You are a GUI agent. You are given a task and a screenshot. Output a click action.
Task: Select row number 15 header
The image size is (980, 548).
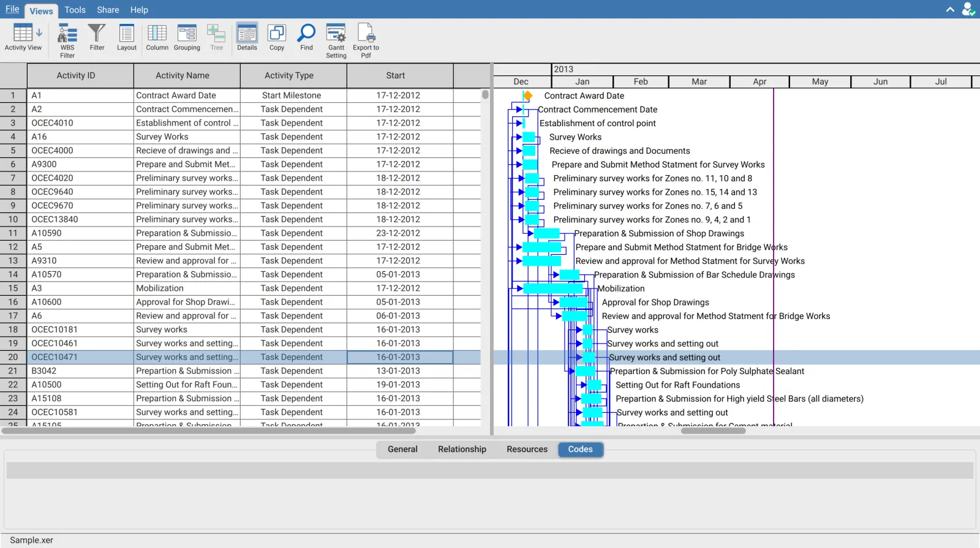click(13, 288)
